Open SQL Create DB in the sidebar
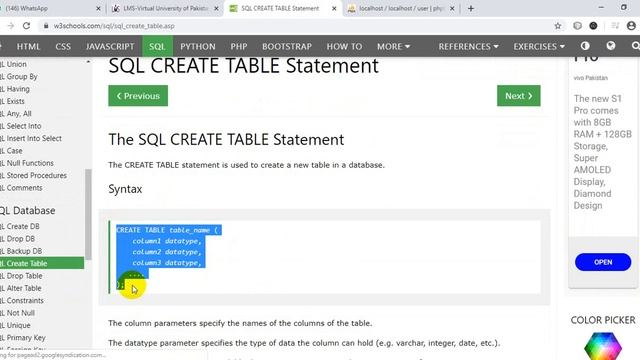 pyautogui.click(x=41, y=226)
